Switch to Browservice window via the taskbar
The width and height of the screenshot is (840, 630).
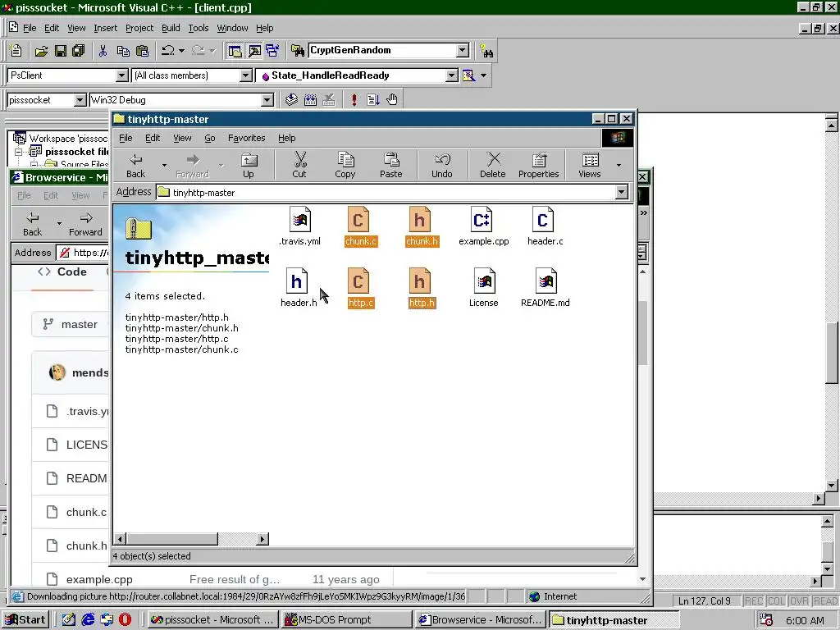point(481,620)
